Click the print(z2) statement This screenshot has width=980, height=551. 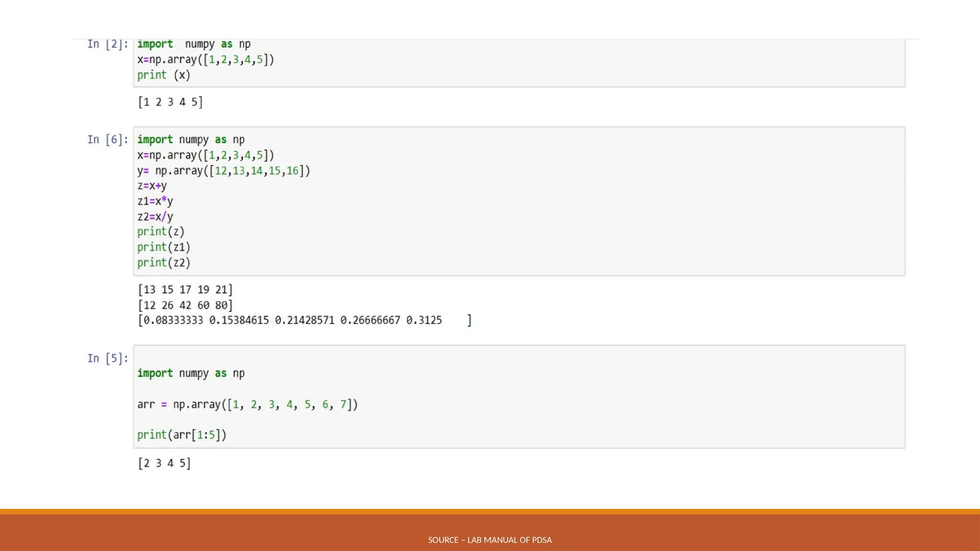[x=164, y=263]
